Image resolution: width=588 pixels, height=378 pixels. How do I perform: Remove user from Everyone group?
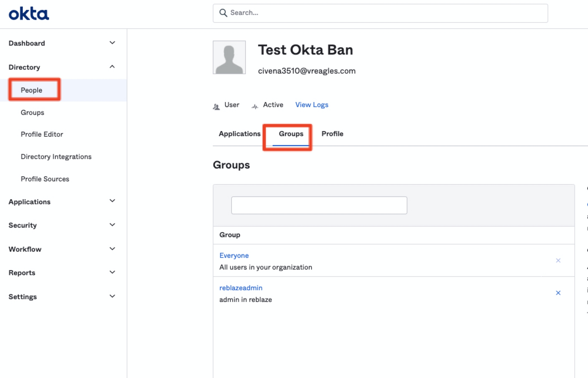click(558, 261)
